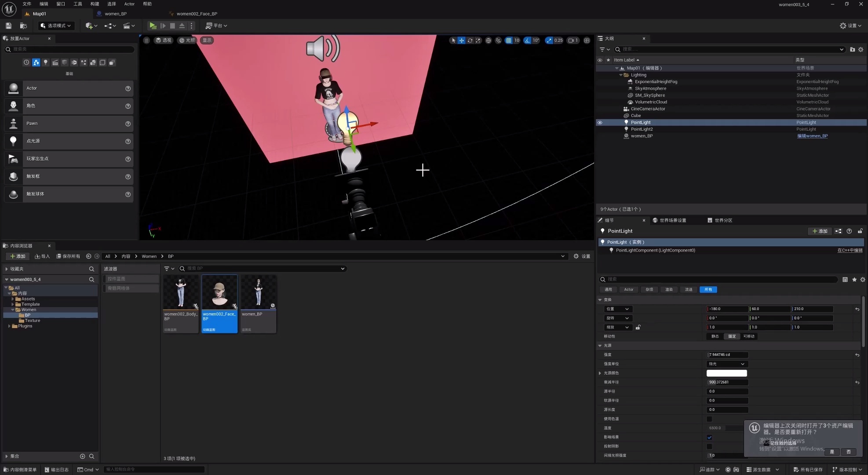This screenshot has height=475, width=868.
Task: Select the women_BP asset thumbnail
Action: (x=259, y=292)
